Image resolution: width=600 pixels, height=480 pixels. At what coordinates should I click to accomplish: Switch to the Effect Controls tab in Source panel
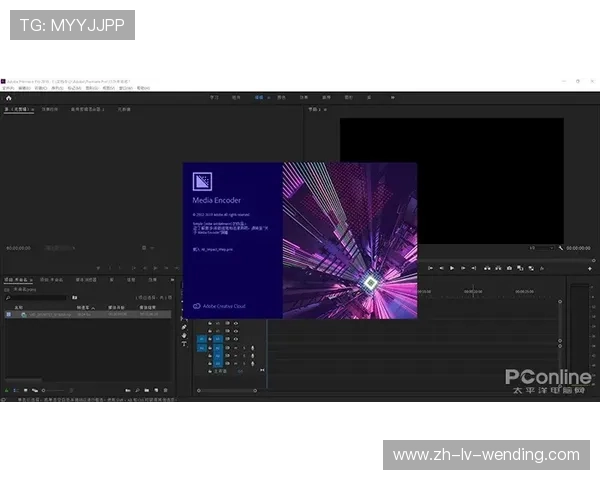50,109
